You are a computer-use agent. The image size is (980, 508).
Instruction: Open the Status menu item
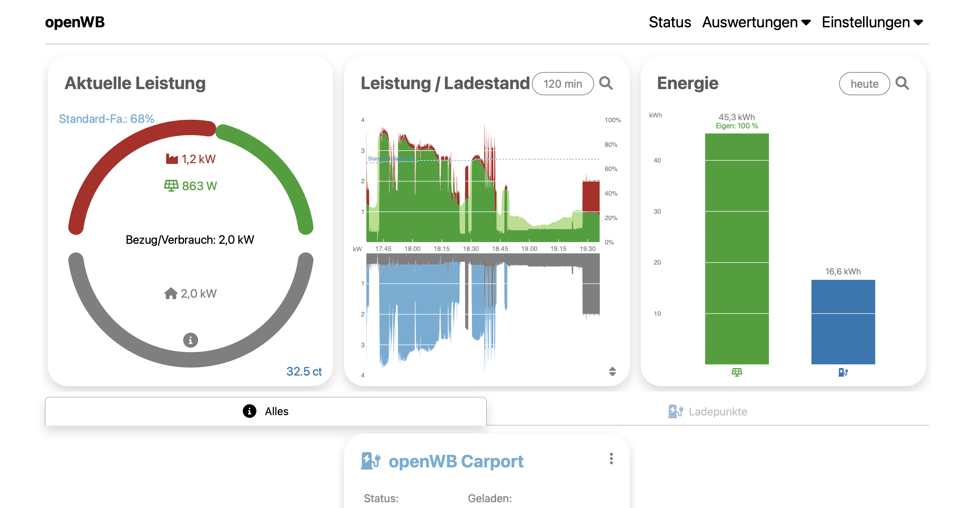pos(670,22)
